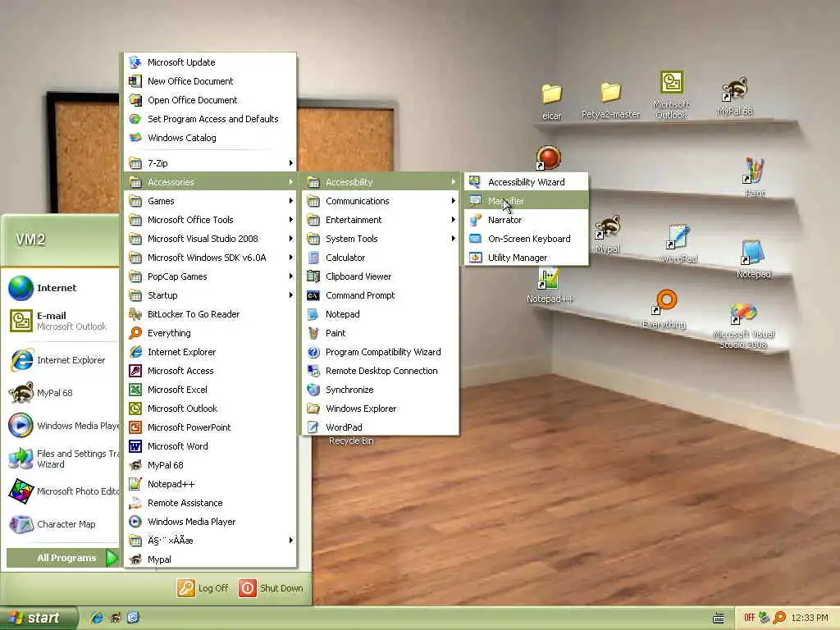
Task: Click Internet Explorer quick launch icon
Action: [97, 618]
